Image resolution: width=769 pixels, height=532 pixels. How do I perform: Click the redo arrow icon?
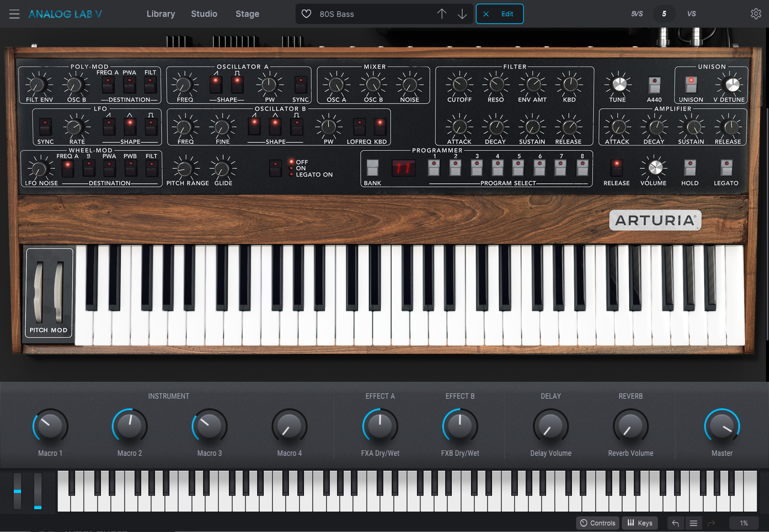[x=712, y=523]
